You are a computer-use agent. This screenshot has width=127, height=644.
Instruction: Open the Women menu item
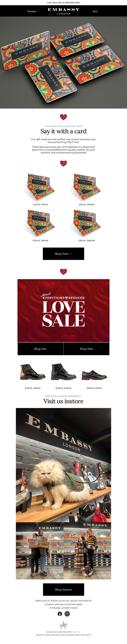point(32,11)
